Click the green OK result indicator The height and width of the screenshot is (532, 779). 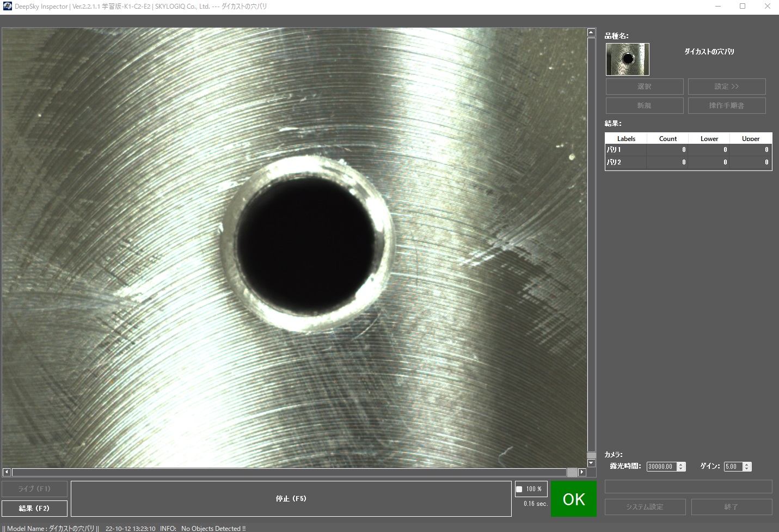pyautogui.click(x=574, y=499)
